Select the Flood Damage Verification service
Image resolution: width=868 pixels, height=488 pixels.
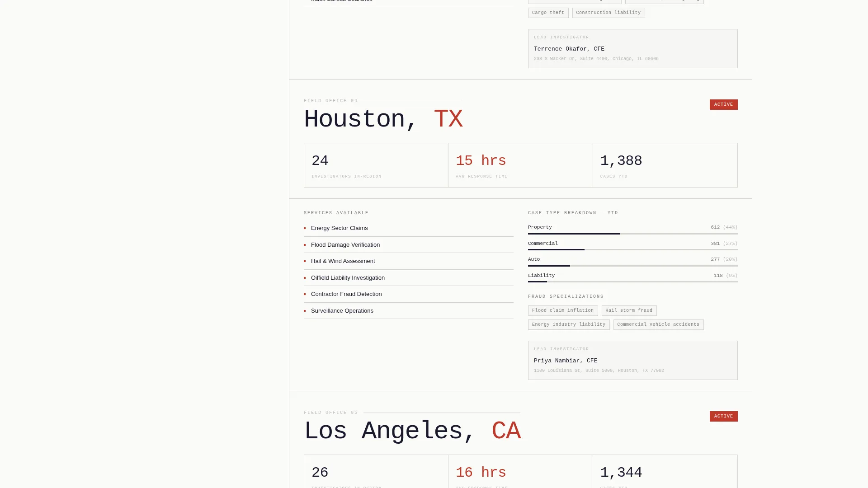coord(409,245)
